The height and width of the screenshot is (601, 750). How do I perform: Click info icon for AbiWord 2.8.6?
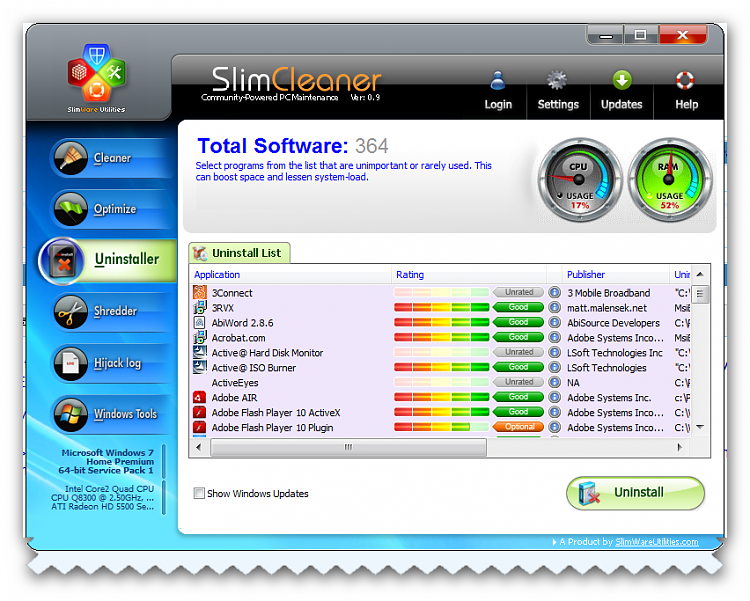554,322
